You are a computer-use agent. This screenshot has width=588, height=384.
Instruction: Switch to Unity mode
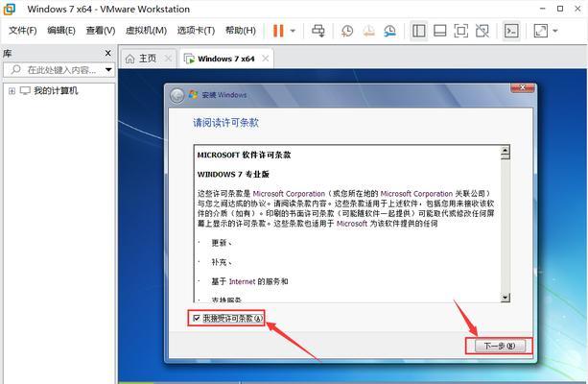[482, 31]
